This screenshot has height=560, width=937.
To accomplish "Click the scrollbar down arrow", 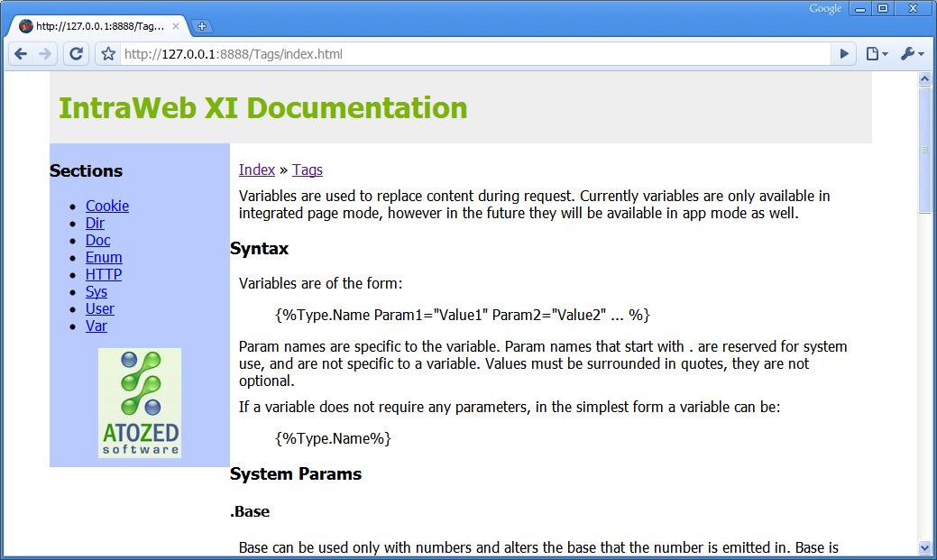I will (924, 547).
